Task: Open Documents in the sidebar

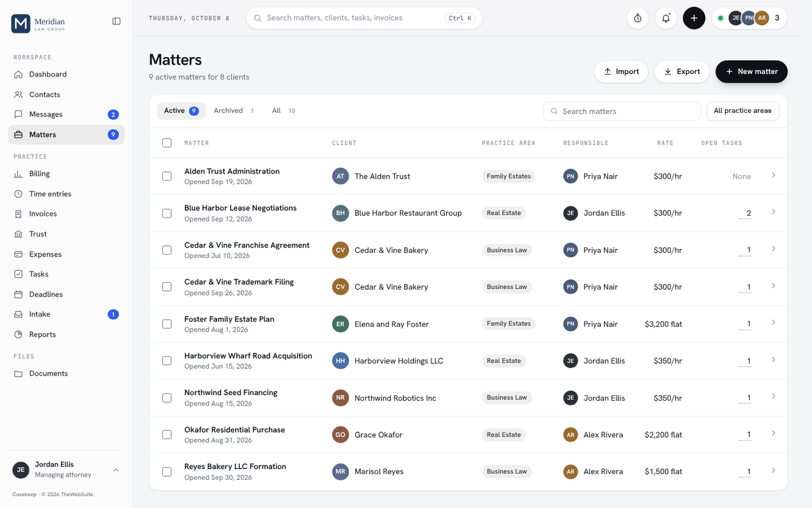Action: coord(66,373)
